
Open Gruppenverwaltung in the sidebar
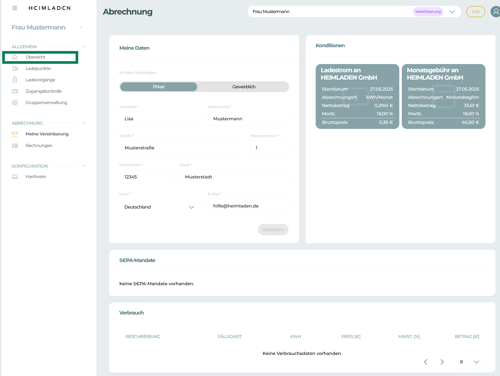[46, 103]
